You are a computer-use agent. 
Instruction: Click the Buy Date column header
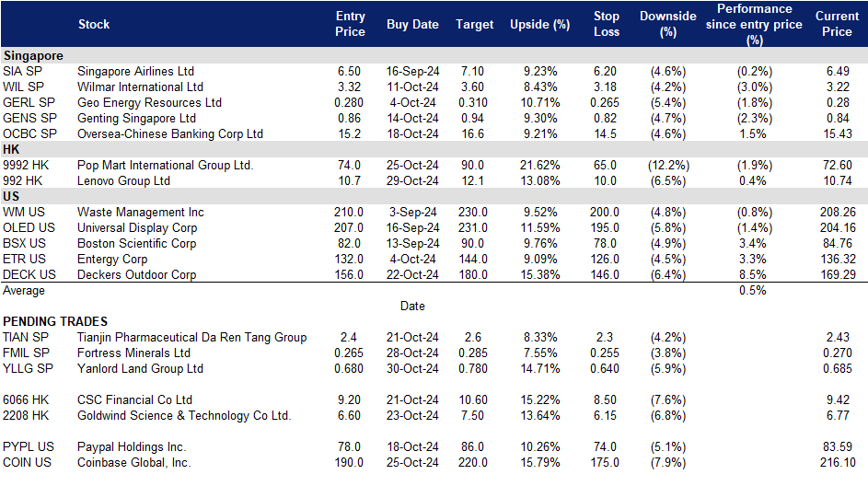click(412, 24)
